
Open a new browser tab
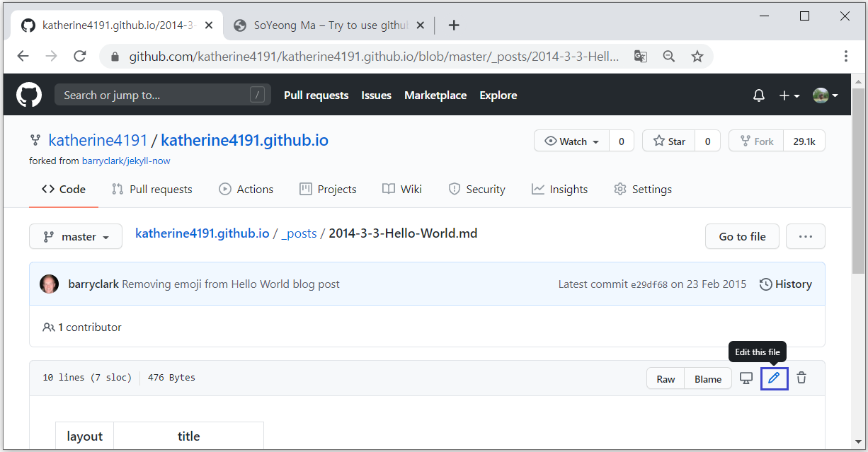pos(454,25)
